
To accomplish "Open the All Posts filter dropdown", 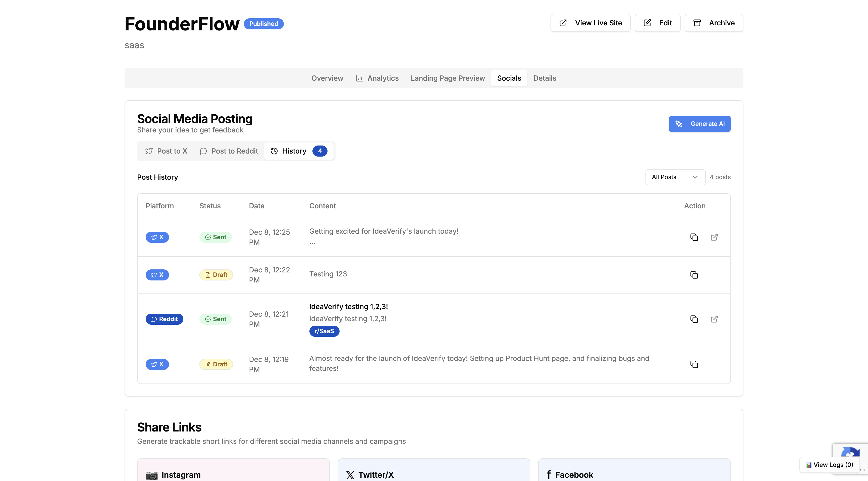I will [x=675, y=177].
